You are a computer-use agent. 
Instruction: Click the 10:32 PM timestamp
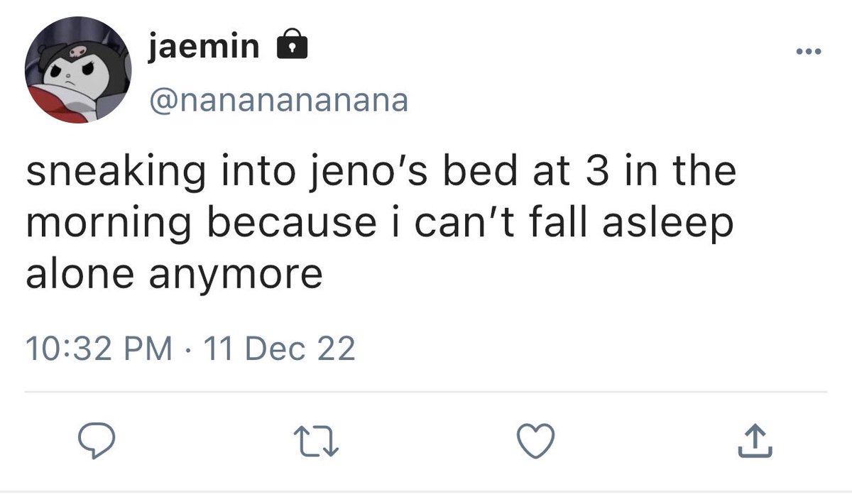(98, 349)
